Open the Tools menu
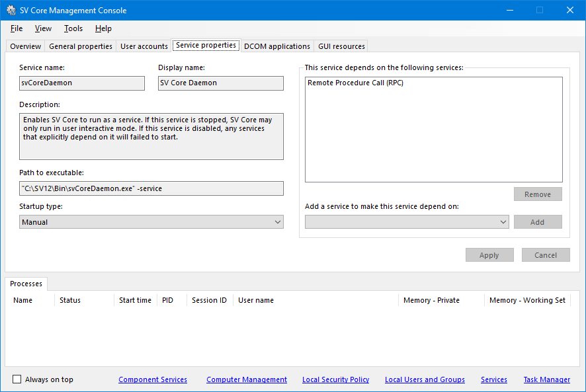This screenshot has width=586, height=392. 73,28
